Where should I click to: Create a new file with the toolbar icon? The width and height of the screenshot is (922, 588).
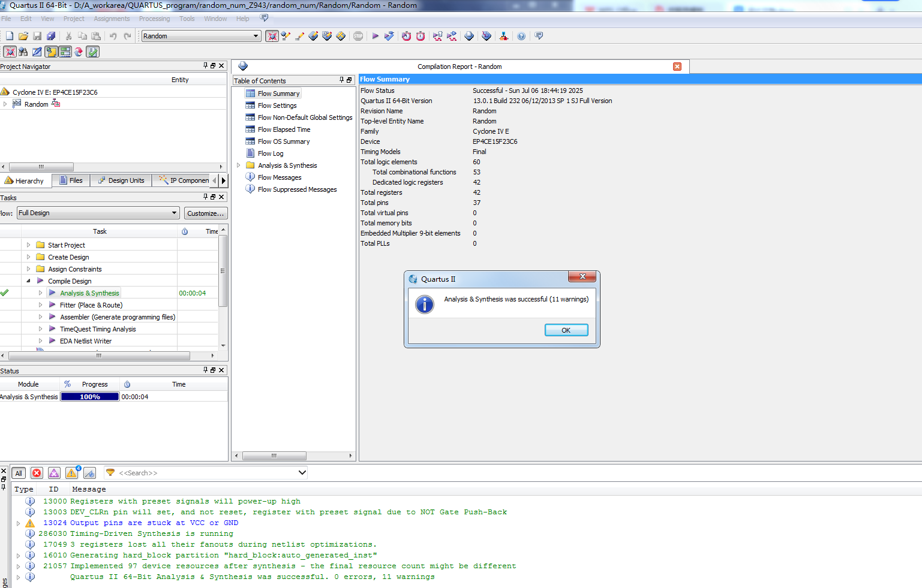click(10, 36)
